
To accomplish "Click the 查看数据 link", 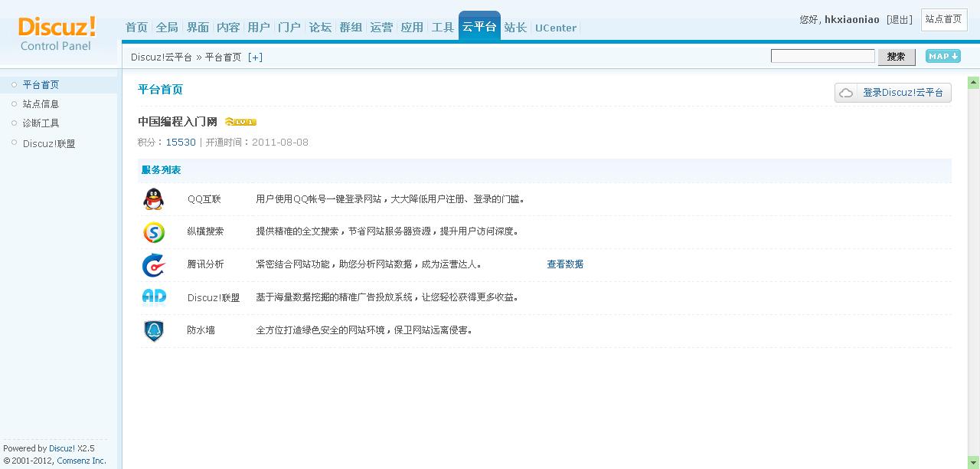I will [x=565, y=264].
